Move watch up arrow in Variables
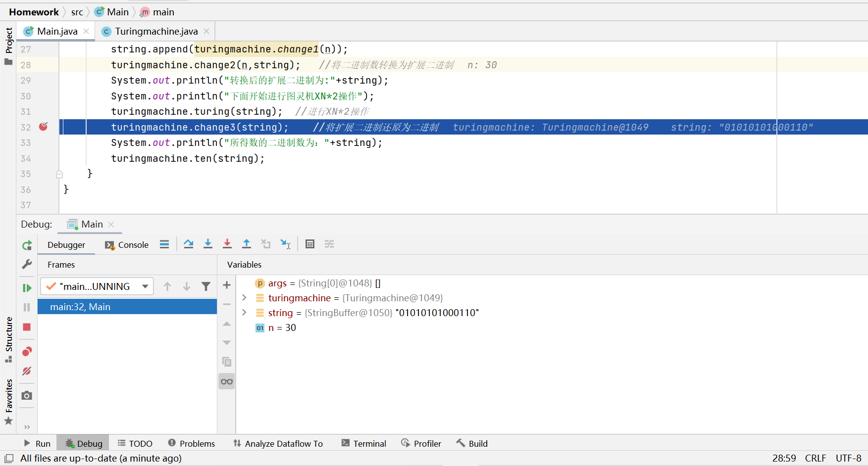 coord(227,324)
